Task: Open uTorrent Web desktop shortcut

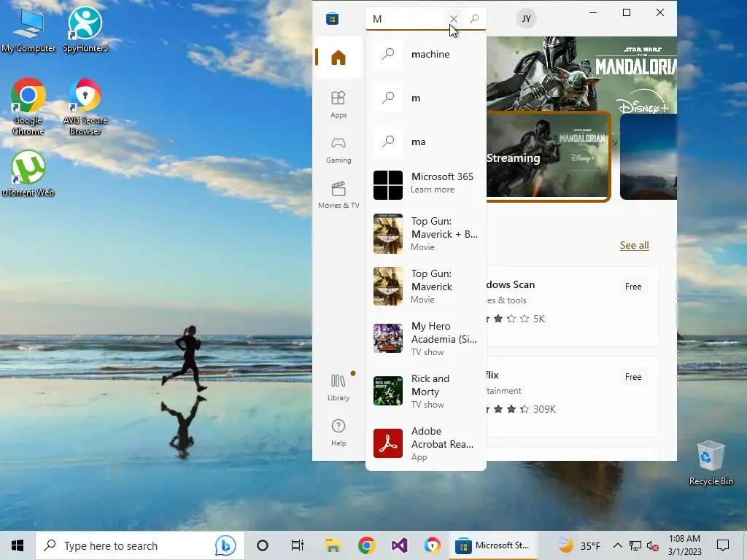Action: click(x=28, y=174)
